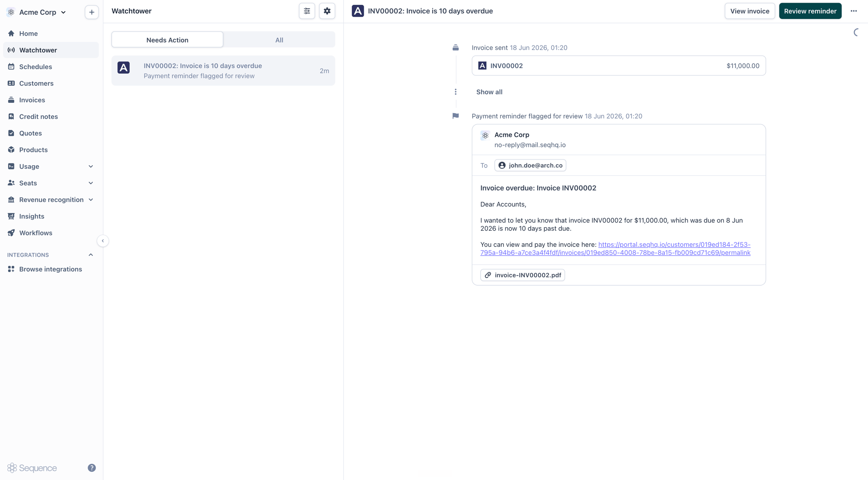Image resolution: width=868 pixels, height=480 pixels.
Task: Expand the Revenue recognition chevron
Action: point(91,199)
